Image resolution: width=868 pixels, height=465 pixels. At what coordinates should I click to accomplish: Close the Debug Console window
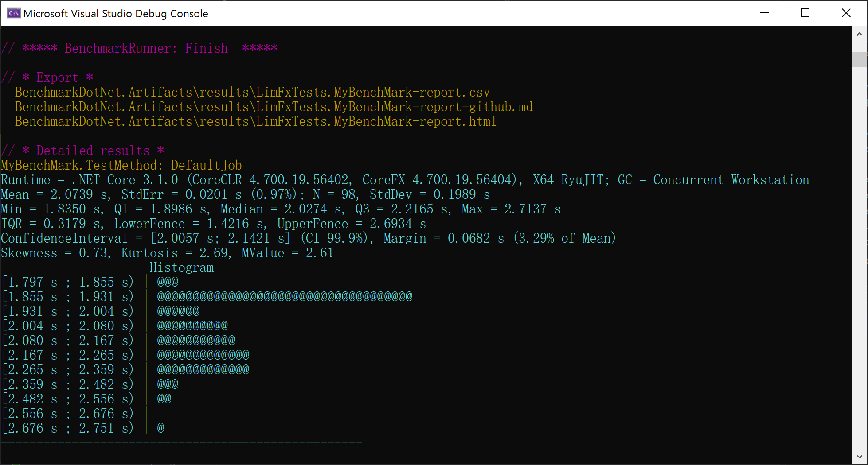click(x=846, y=13)
